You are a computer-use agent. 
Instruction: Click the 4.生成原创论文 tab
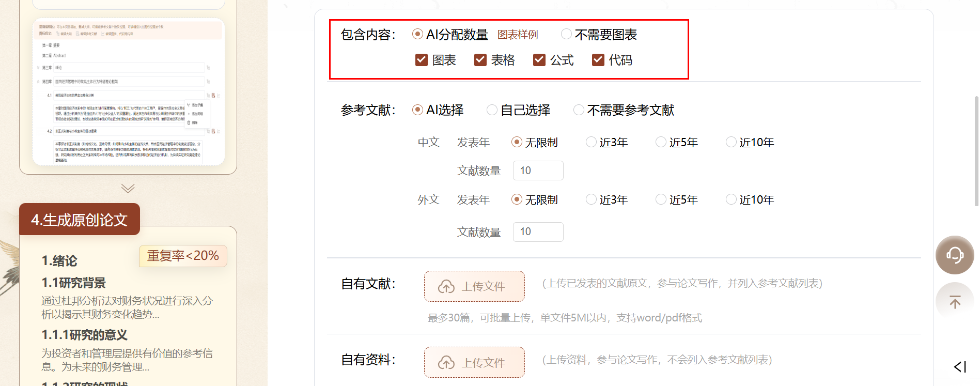pyautogui.click(x=80, y=220)
